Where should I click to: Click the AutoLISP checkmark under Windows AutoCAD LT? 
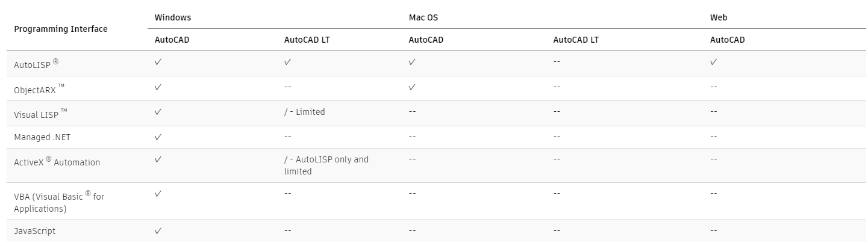[x=288, y=61]
